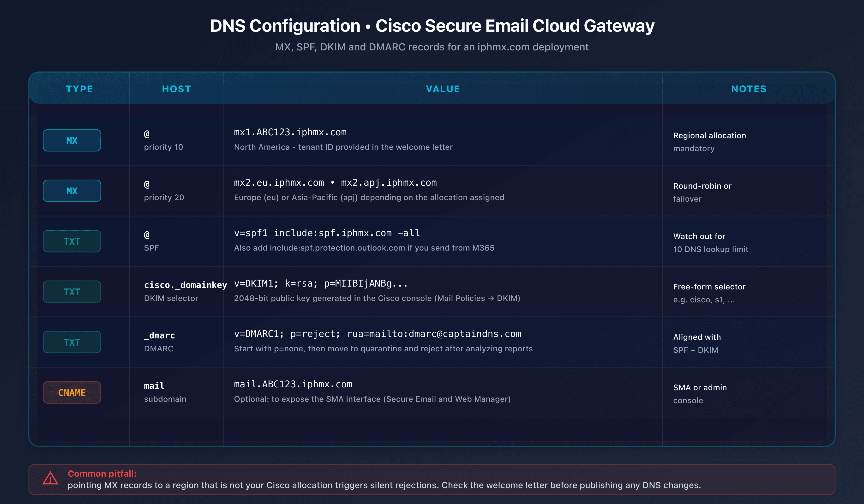The height and width of the screenshot is (504, 864).
Task: Click the TXT badge on the DKIM row
Action: tap(72, 291)
